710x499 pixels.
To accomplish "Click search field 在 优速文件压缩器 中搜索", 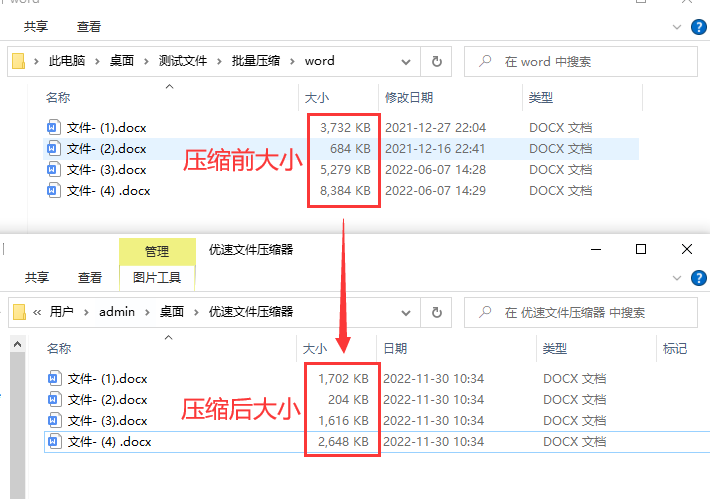I will click(x=580, y=312).
